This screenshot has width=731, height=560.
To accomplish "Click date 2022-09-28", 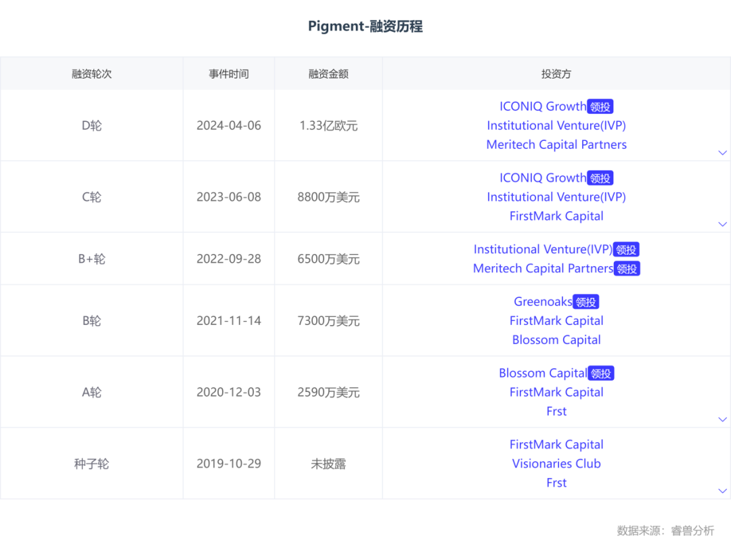I will point(229,259).
